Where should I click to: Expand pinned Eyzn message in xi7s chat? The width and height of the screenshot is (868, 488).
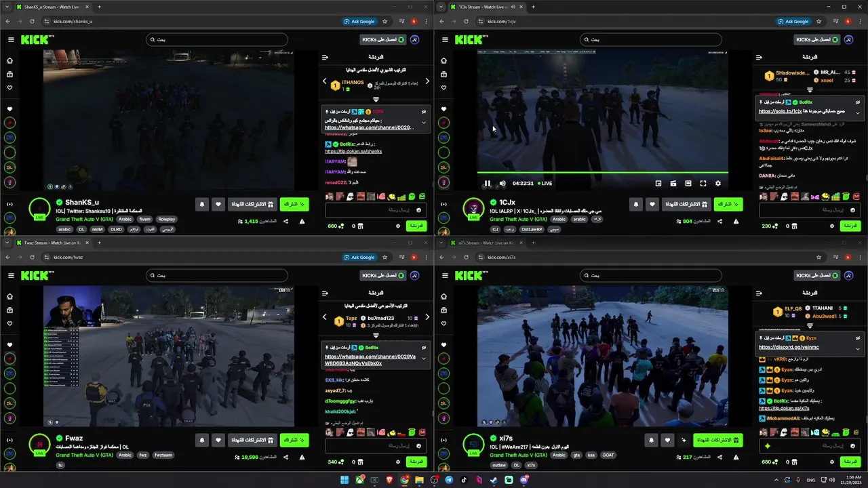point(858,348)
